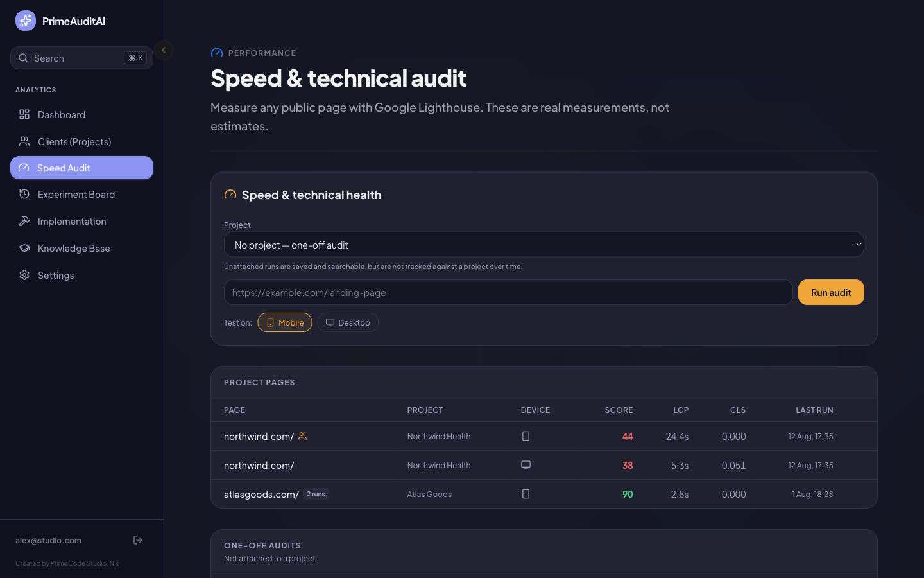Image resolution: width=924 pixels, height=578 pixels.
Task: Click the orange gauge icon beside Speed & technical health
Action: click(x=230, y=195)
